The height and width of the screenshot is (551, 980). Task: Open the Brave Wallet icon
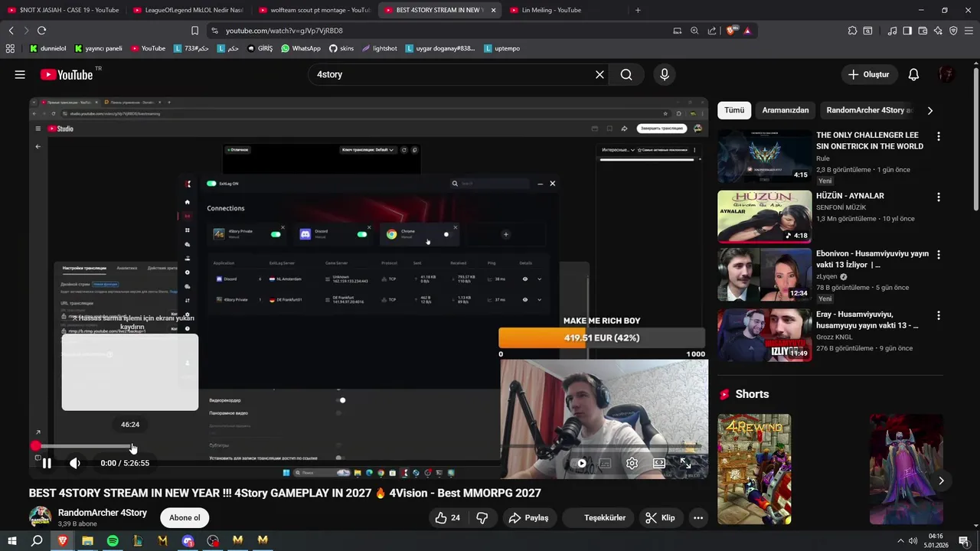click(x=923, y=31)
